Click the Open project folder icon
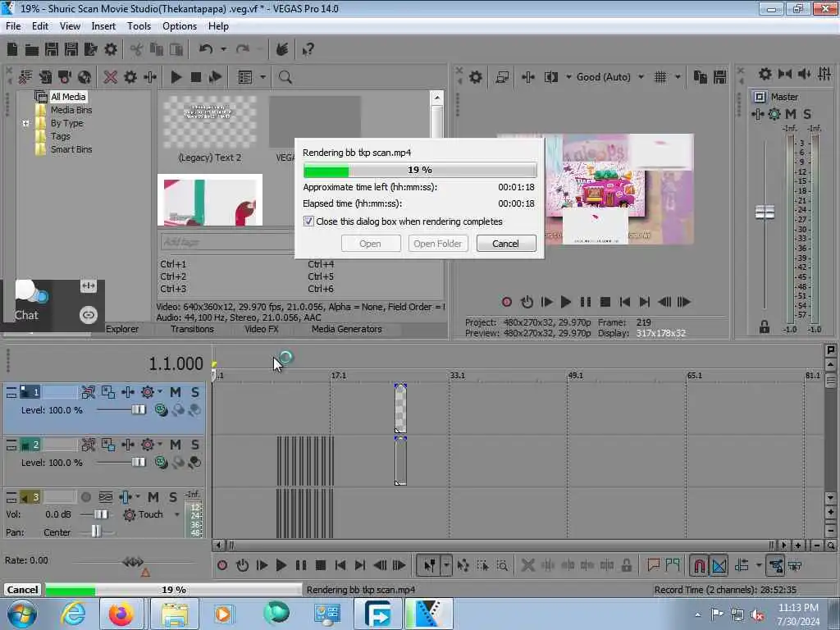This screenshot has height=630, width=840. [32, 50]
